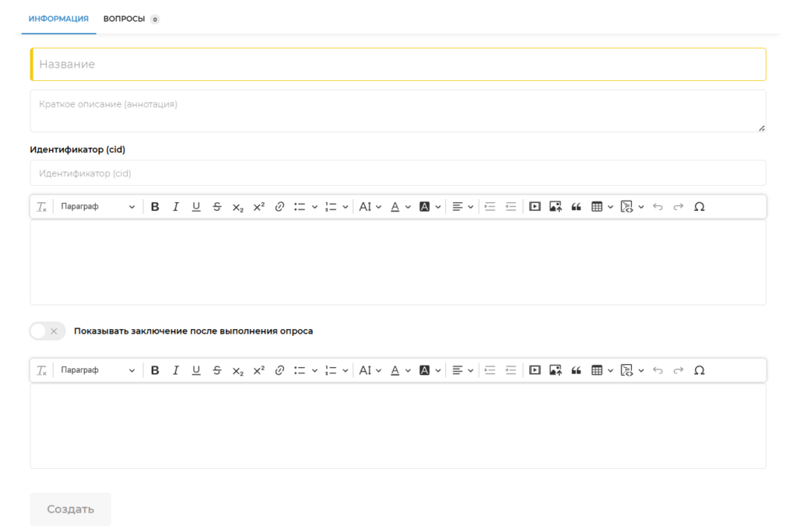Expand insert table dropdown in second editor
Image resolution: width=797 pixels, height=532 pixels.
coord(602,370)
